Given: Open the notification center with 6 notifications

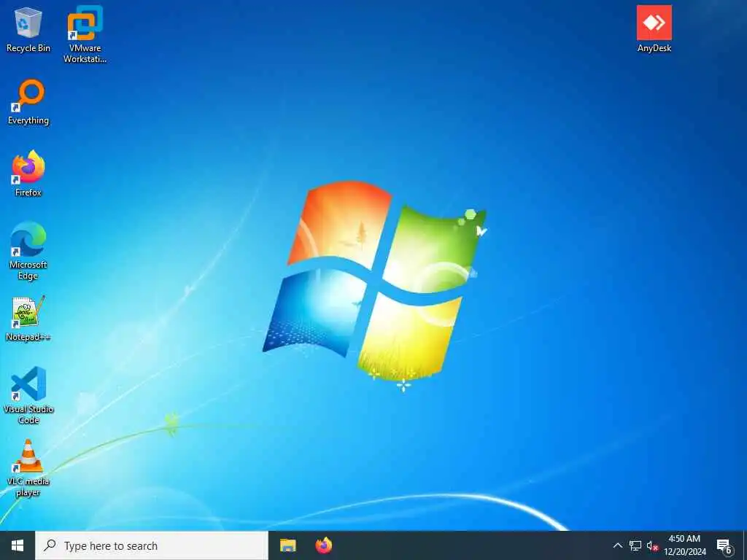Looking at the screenshot, I should pos(724,546).
